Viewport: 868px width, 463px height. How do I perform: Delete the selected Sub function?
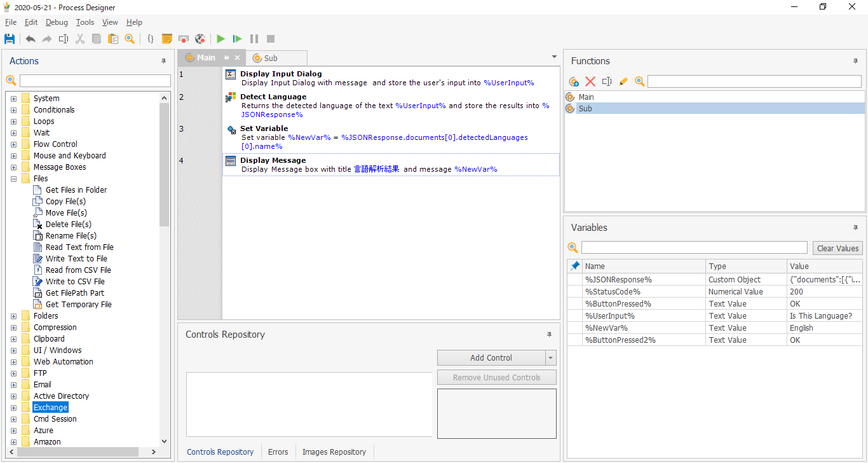(590, 81)
